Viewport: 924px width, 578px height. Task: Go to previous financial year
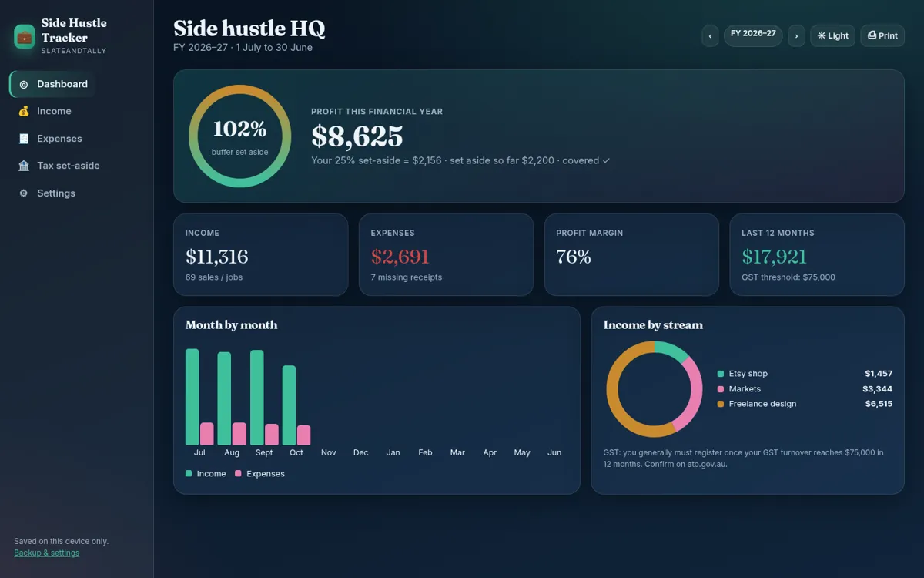[x=710, y=35]
